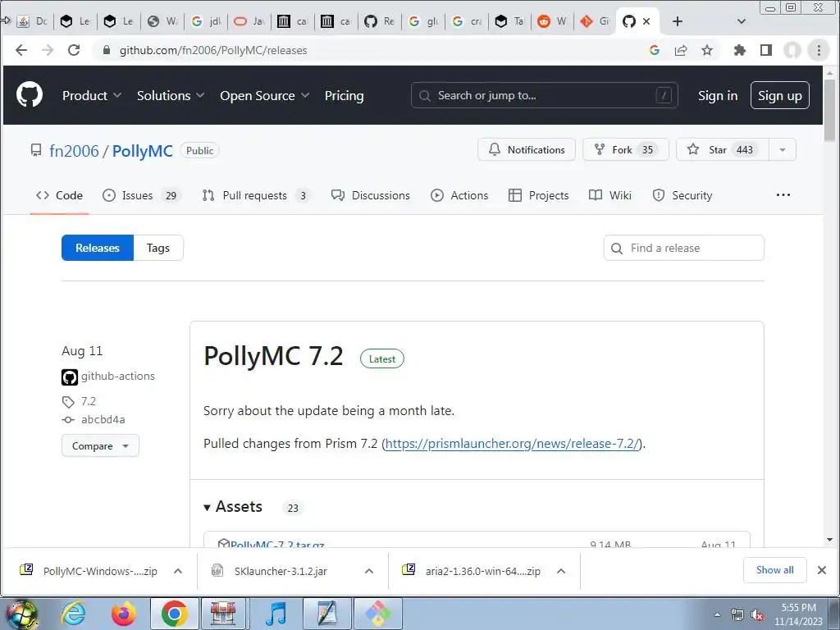Open commit abcbd4a link
840x630 pixels.
pos(103,419)
